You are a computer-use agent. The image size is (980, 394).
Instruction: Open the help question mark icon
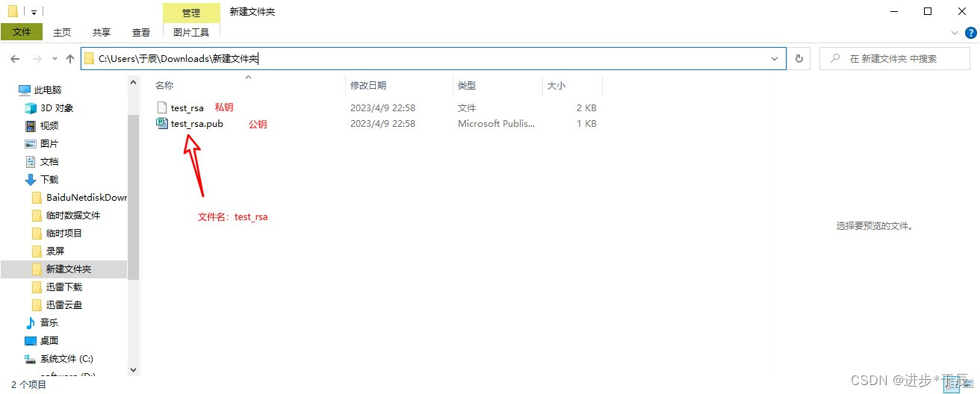click(970, 33)
